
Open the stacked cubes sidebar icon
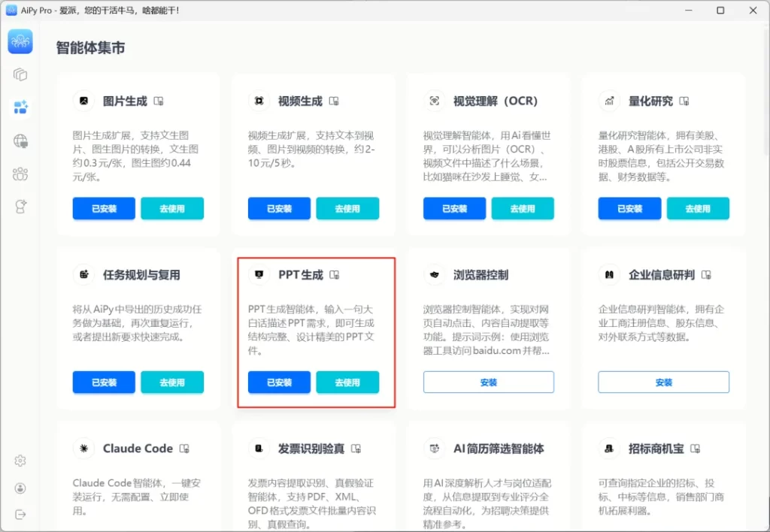coord(20,74)
